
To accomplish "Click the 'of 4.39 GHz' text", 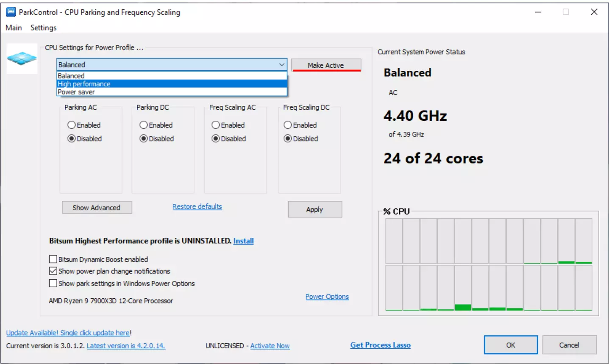I will 406,134.
